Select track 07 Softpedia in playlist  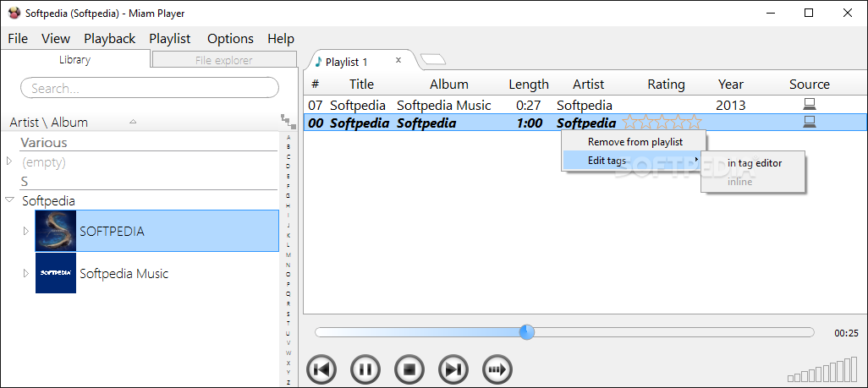tap(585, 105)
